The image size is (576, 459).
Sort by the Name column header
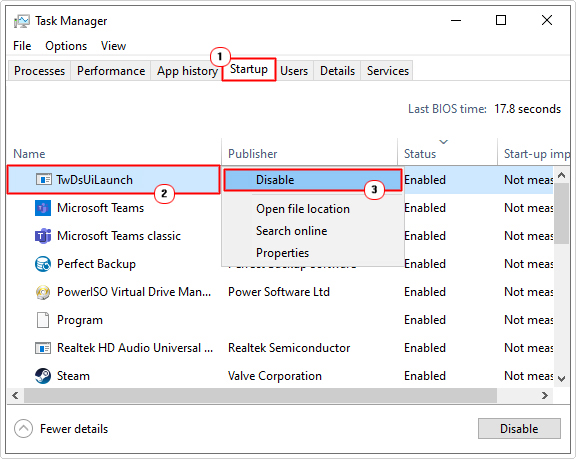click(114, 153)
